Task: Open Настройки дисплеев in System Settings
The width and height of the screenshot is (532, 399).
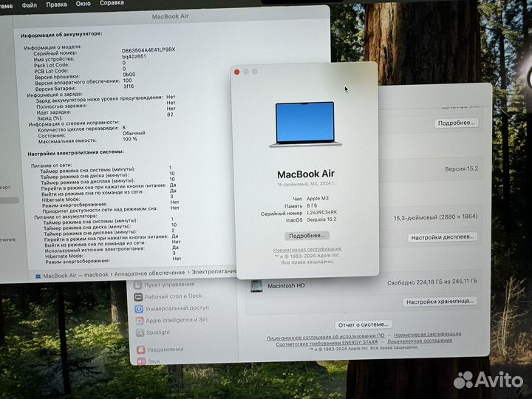Action: [443, 237]
